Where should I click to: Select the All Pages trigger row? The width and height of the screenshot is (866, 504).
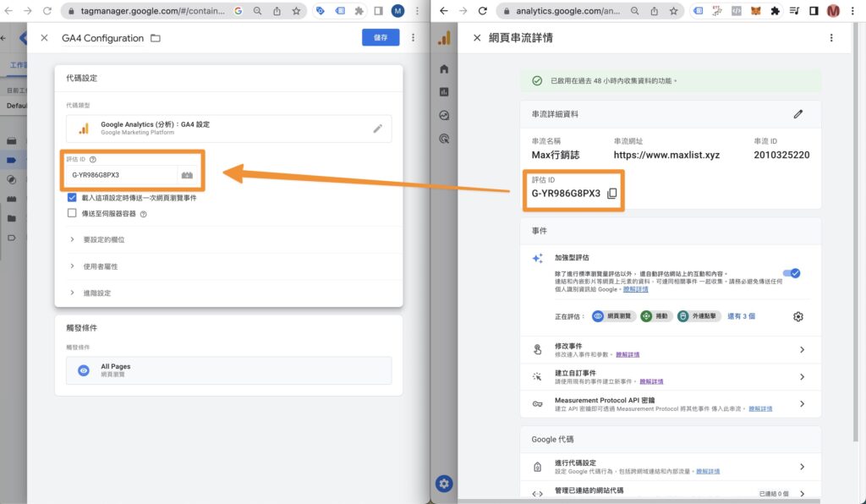228,370
